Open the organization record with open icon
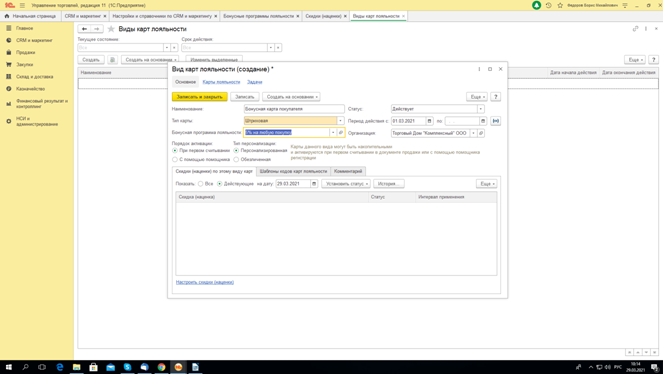Screen dimensions: 663x374 481,133
